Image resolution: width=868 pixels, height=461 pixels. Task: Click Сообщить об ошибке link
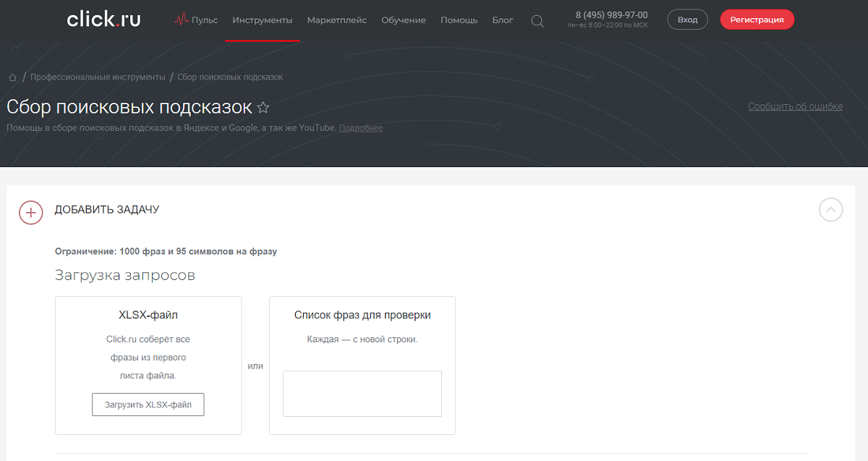pyautogui.click(x=795, y=106)
